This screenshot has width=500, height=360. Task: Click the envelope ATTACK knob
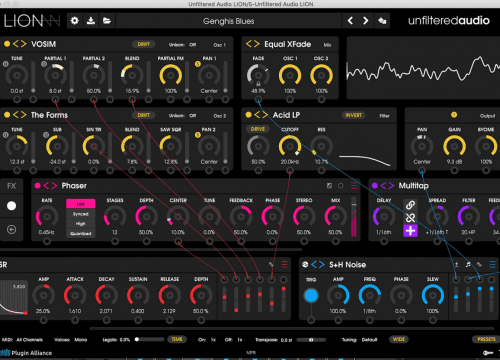click(x=75, y=295)
